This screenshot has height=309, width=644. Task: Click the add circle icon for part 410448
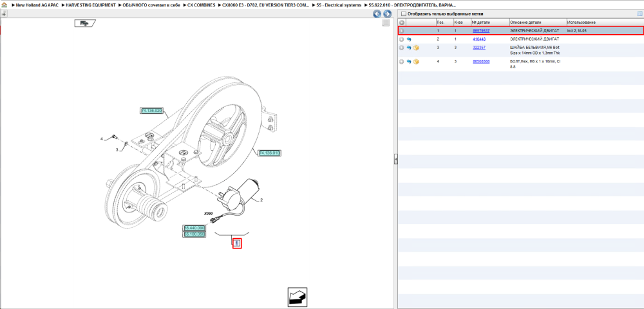click(x=402, y=39)
